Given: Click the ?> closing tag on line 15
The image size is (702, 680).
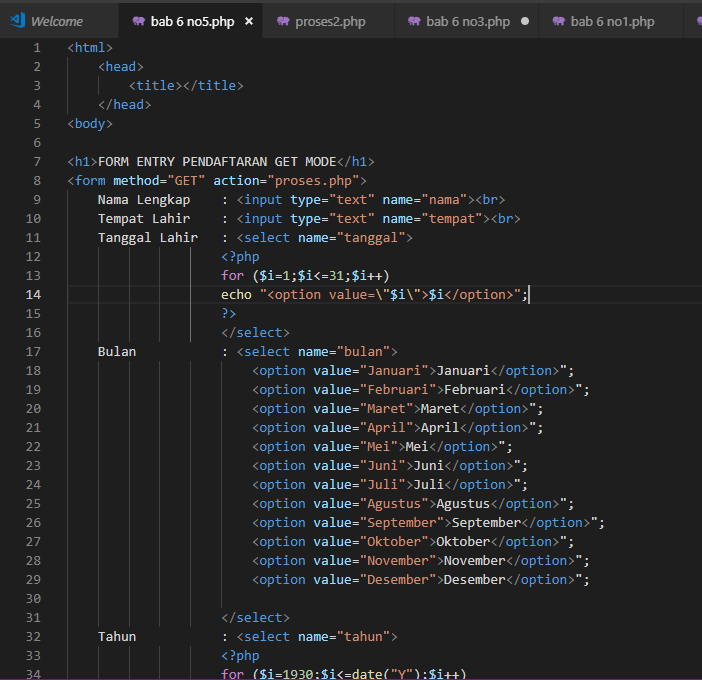Looking at the screenshot, I should coord(228,314).
